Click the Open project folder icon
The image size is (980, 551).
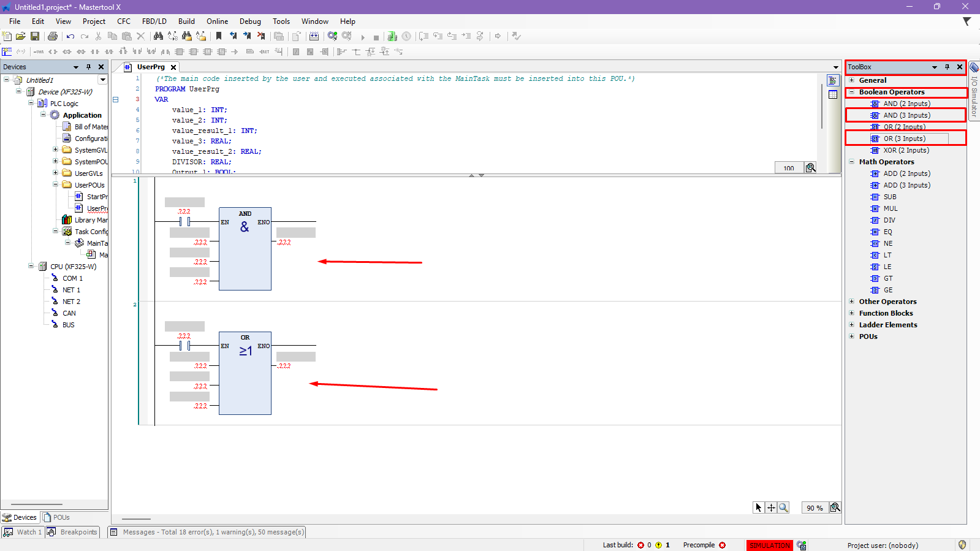pyautogui.click(x=21, y=36)
